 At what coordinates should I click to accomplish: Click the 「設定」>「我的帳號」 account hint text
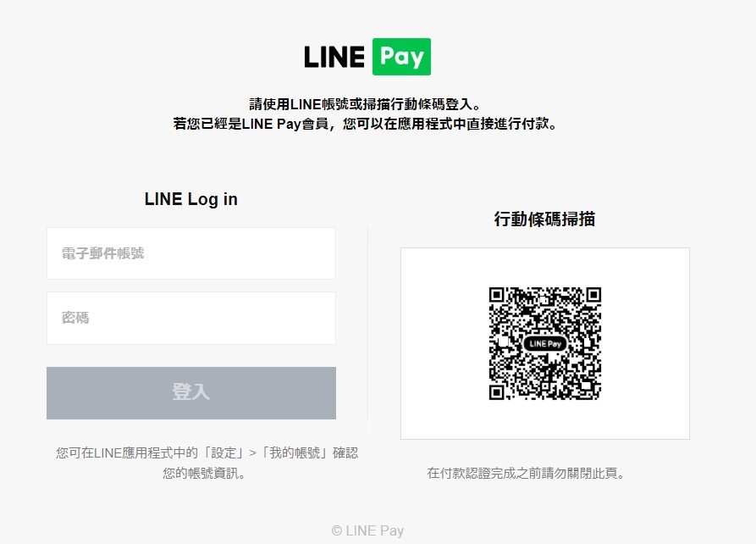(x=265, y=452)
